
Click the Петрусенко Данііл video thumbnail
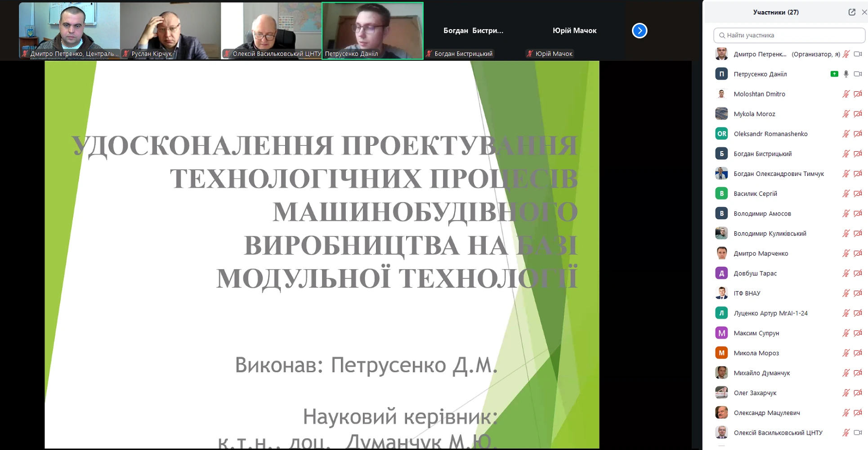pyautogui.click(x=372, y=30)
